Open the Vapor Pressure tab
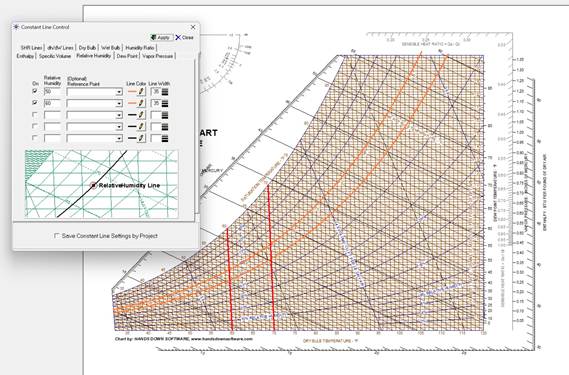The image size is (569, 375). coord(157,56)
